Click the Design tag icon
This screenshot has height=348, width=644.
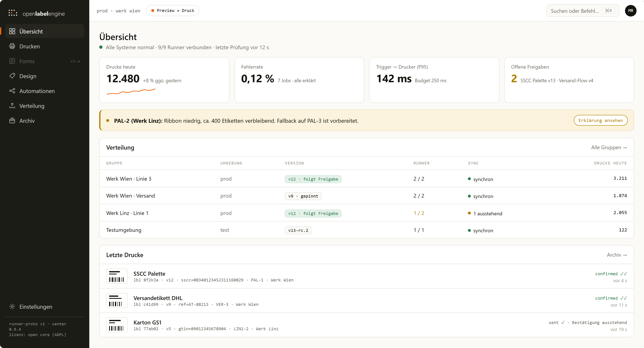coord(12,76)
